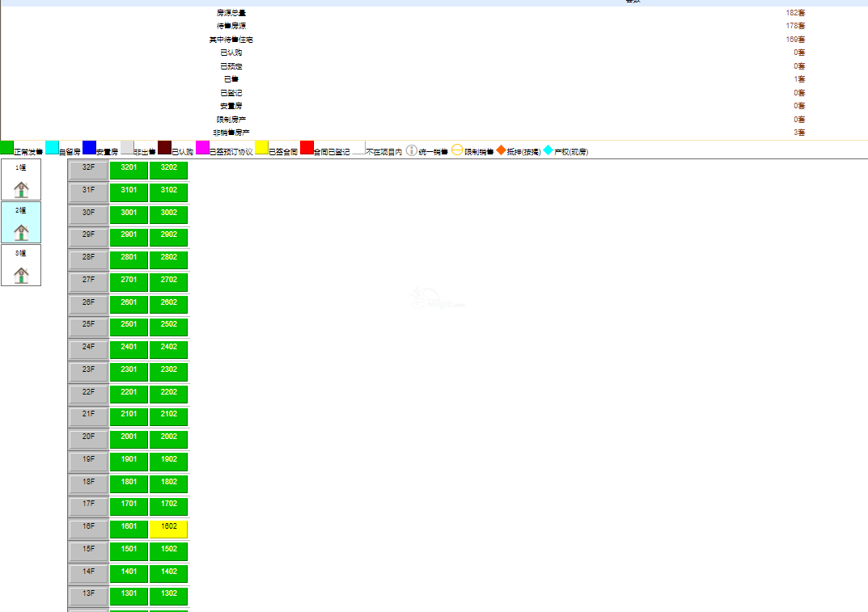
Task: Click the 182套 total count value
Action: click(x=795, y=13)
